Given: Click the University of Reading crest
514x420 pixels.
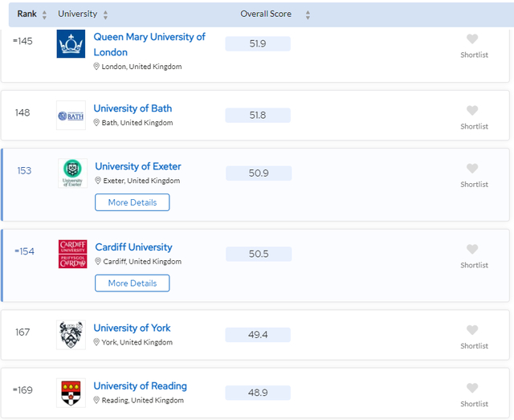Looking at the screenshot, I should tap(71, 393).
